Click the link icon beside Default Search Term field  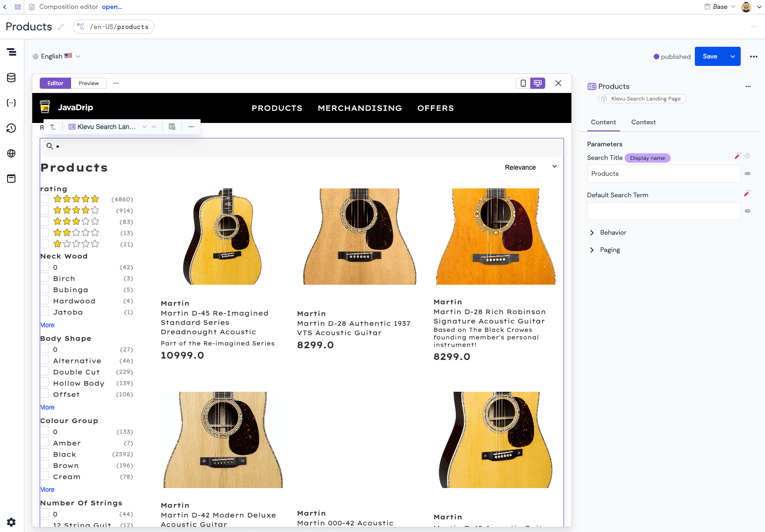pos(748,211)
